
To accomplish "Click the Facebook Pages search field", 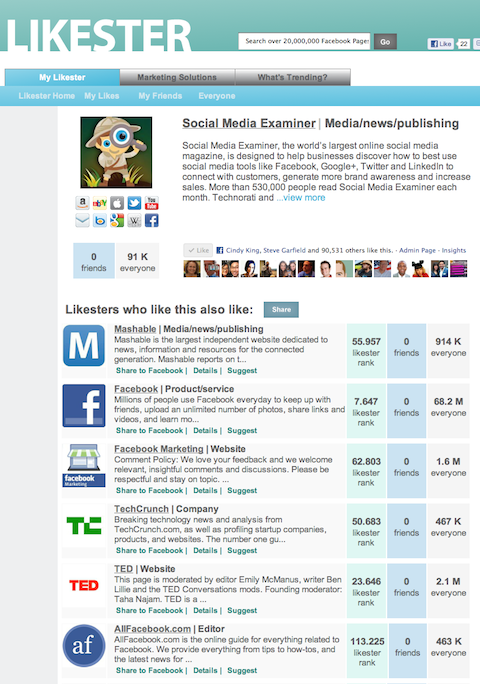I will coord(305,41).
